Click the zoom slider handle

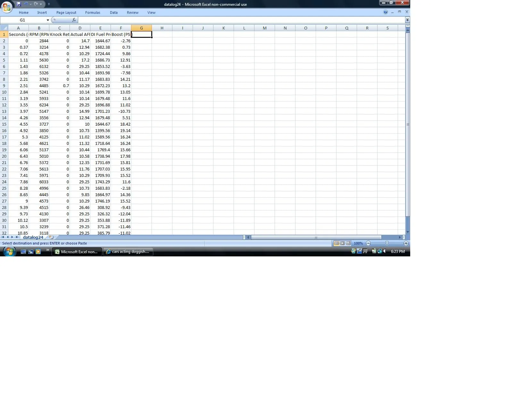coord(387,243)
